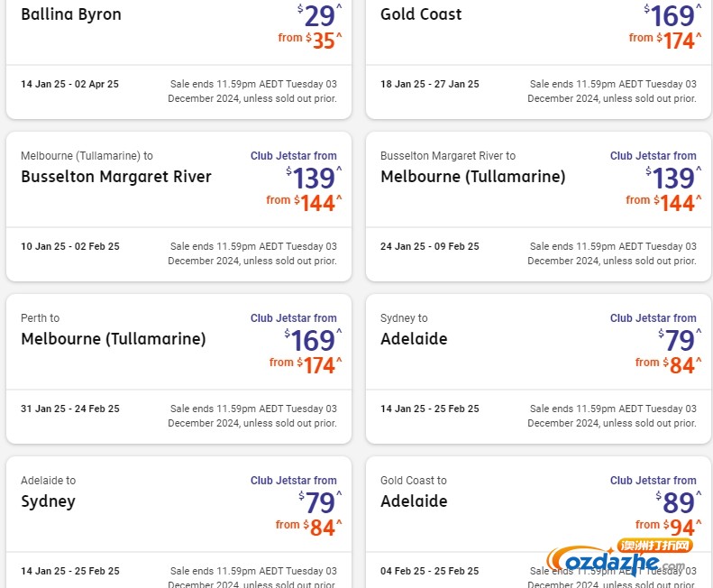Select the $169 Club Jetstar Gold Coast price
Screen dimensions: 713x588
click(x=673, y=15)
